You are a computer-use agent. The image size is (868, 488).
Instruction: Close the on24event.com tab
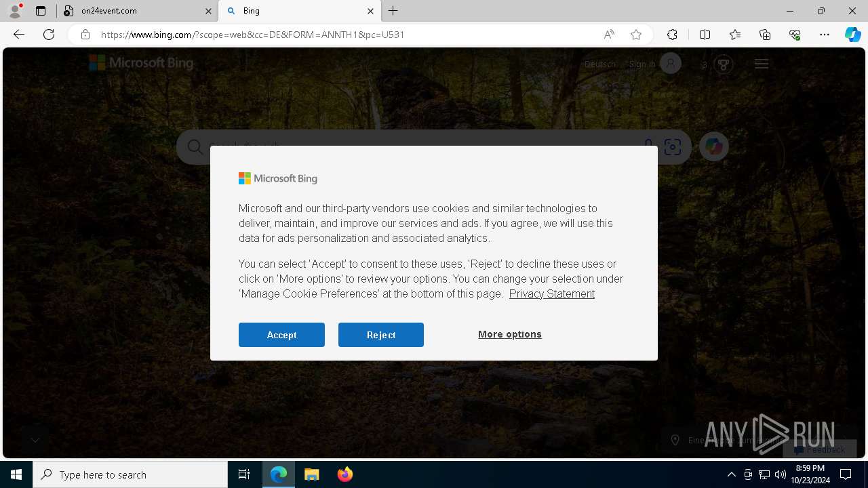(x=208, y=11)
